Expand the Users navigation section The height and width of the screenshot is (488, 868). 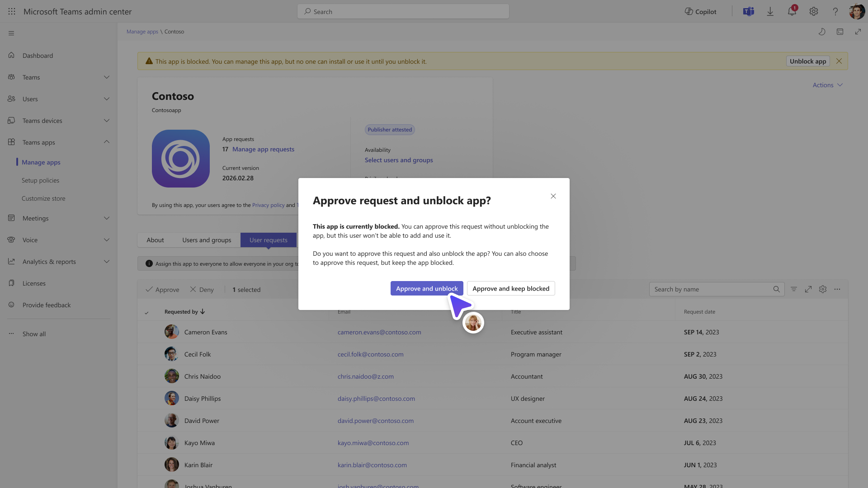tap(107, 99)
